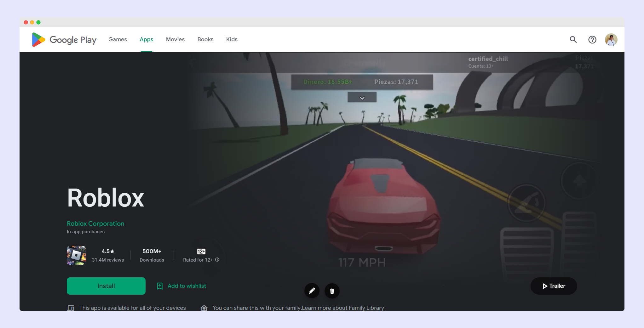Open the Books section
The height and width of the screenshot is (328, 644).
tap(205, 39)
